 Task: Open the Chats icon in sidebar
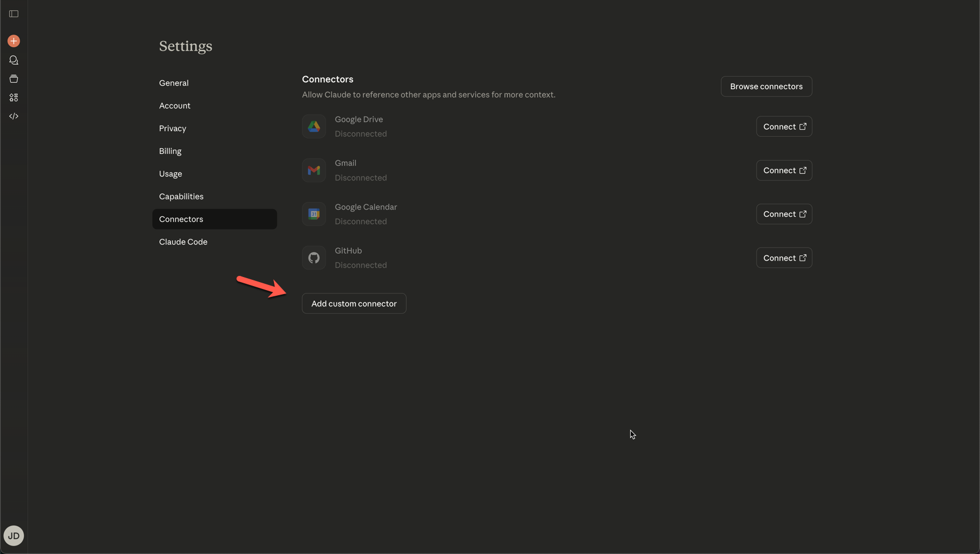(x=14, y=60)
